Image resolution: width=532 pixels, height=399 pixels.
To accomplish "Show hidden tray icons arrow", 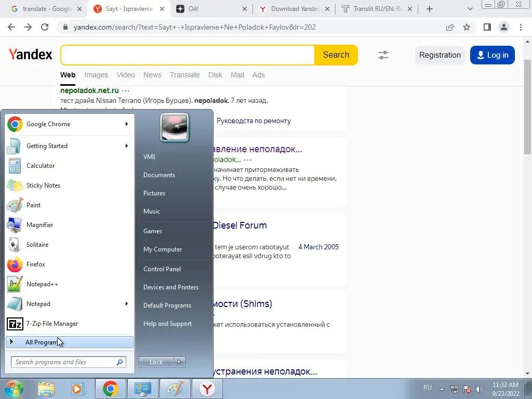I will pyautogui.click(x=442, y=389).
